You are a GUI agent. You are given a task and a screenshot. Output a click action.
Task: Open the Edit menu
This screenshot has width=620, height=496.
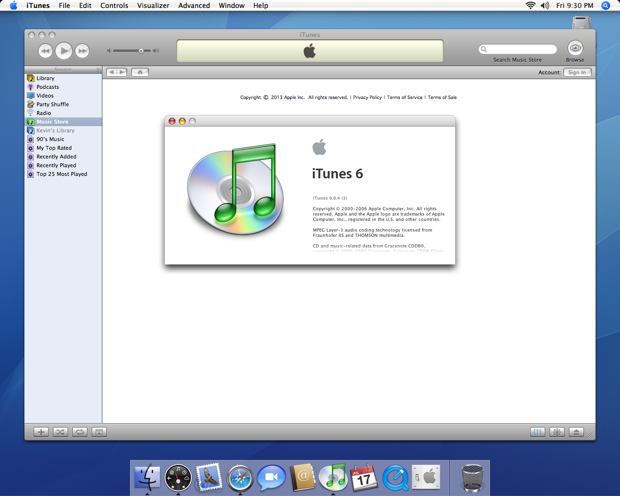coord(85,6)
